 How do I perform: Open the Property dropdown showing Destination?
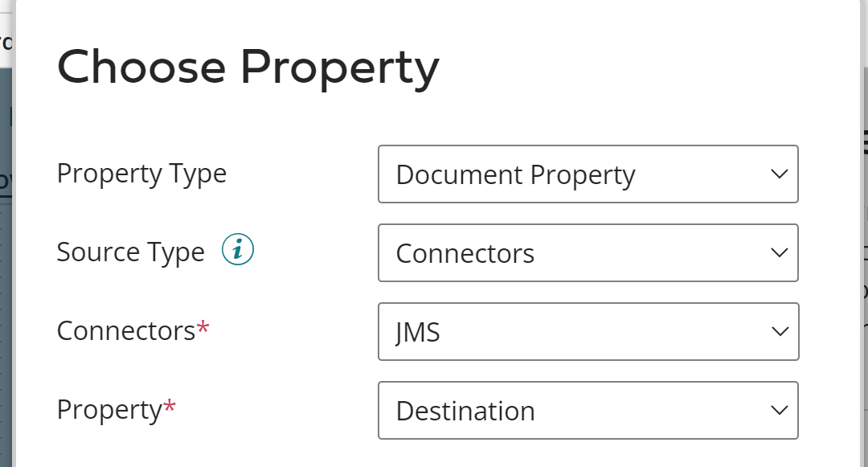(588, 410)
